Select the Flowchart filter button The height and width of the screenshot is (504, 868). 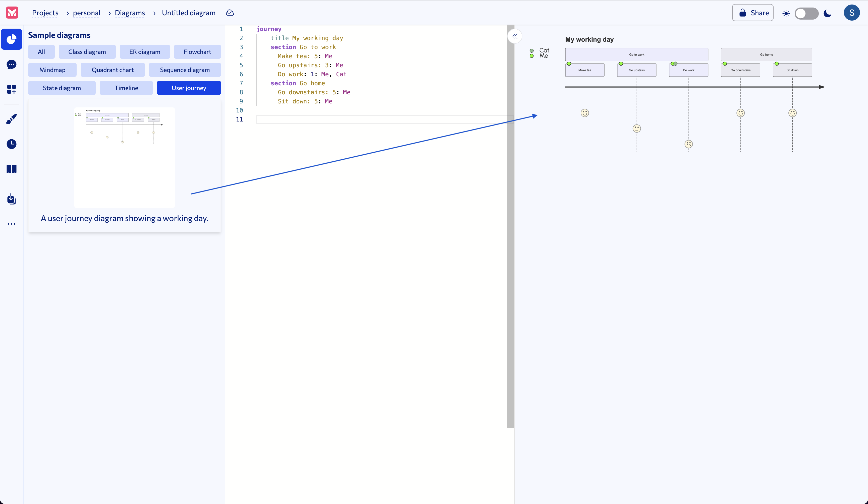197,52
